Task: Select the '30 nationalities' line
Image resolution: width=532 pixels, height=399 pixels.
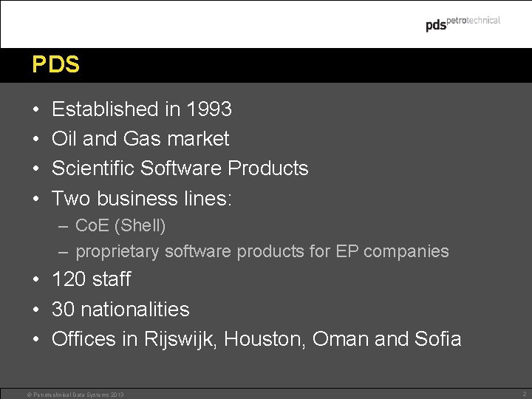Action: point(120,309)
